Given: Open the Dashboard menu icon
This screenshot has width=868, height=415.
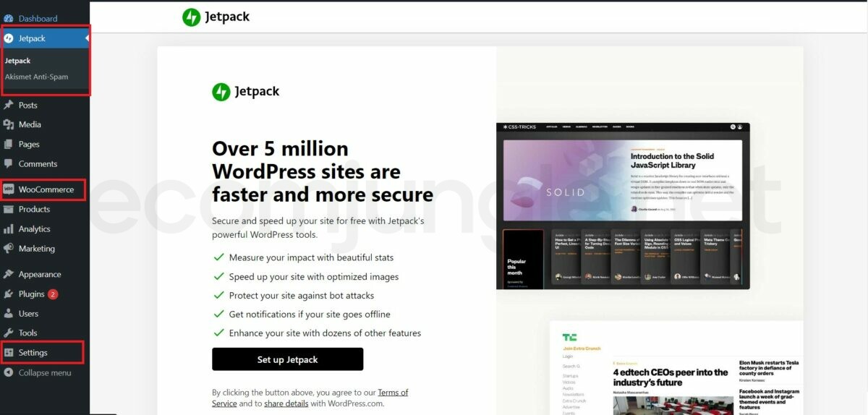Looking at the screenshot, I should click(9, 18).
